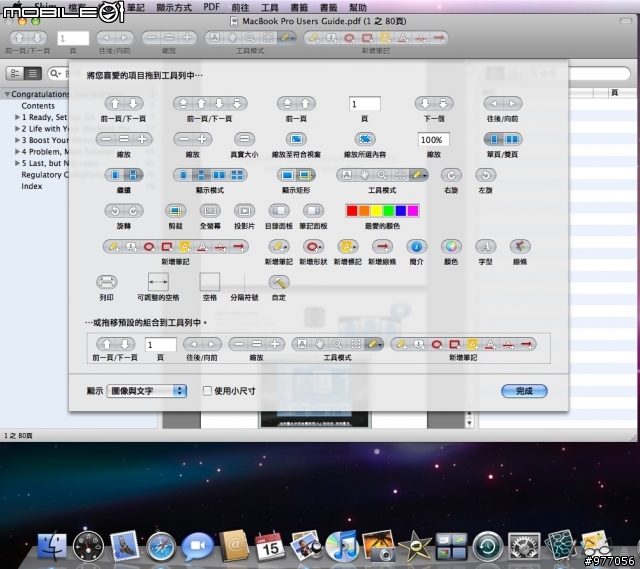
Task: Enable the 使用小尺寸 checkbox
Action: [x=207, y=391]
